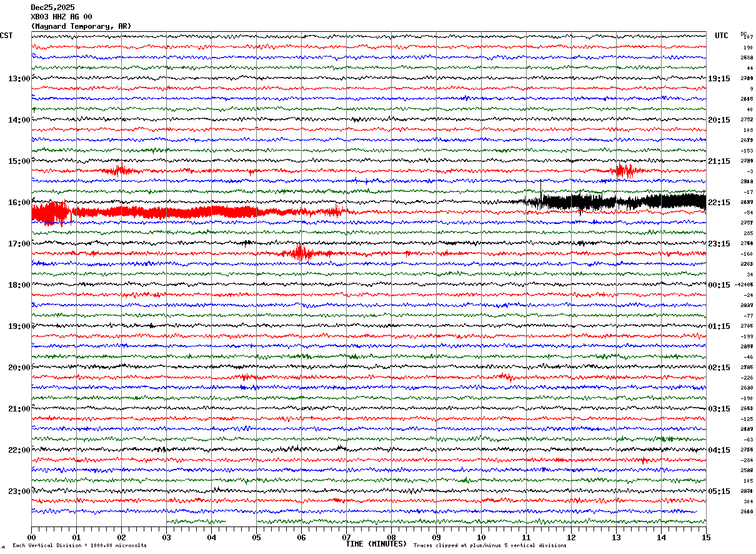This screenshot has width=756, height=554.
Task: Click the DC offset value -199
Action: click(x=747, y=336)
